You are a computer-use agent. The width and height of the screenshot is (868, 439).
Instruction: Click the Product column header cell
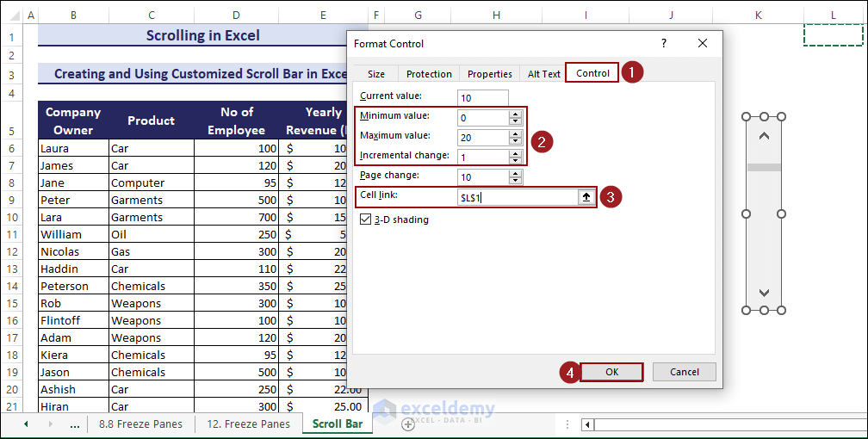tap(152, 121)
